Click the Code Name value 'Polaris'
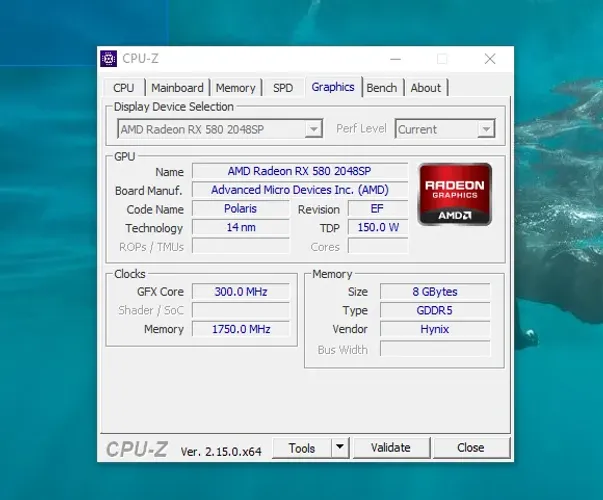The image size is (603, 500). [x=241, y=209]
